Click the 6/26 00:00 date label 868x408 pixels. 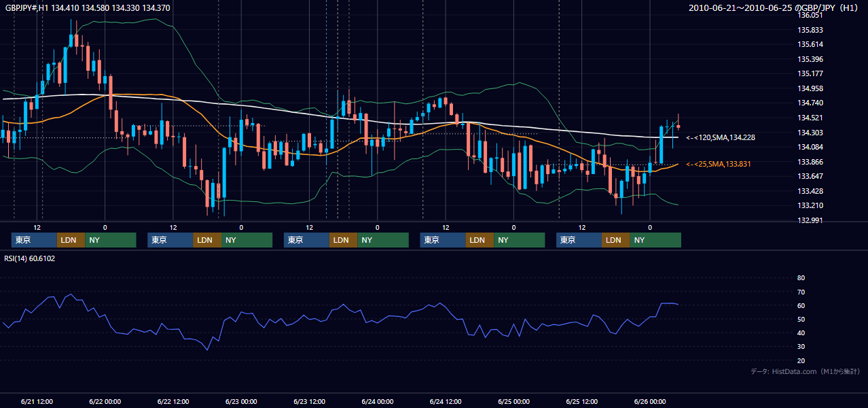(650, 401)
